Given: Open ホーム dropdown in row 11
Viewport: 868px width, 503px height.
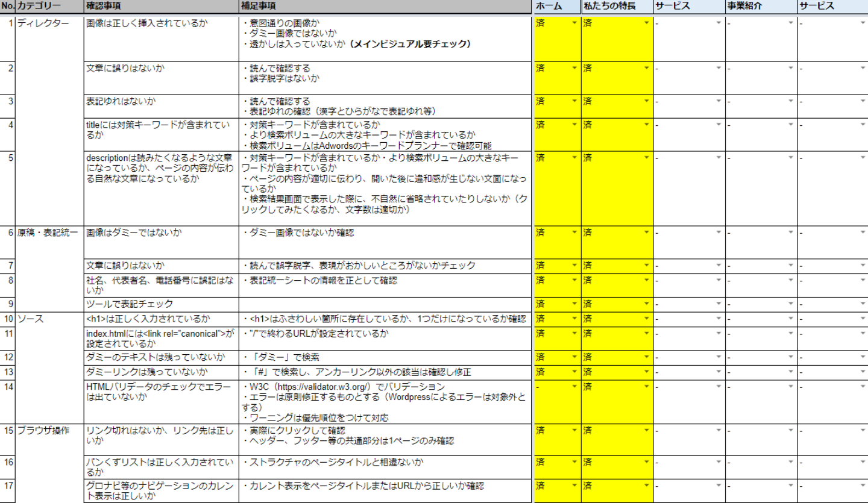Looking at the screenshot, I should pyautogui.click(x=574, y=333).
